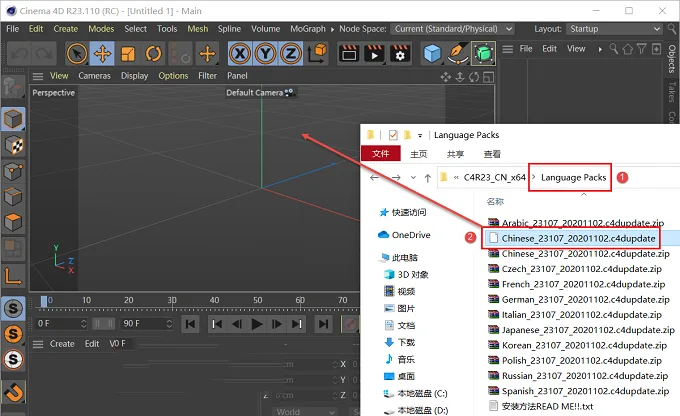The image size is (680, 416).
Task: Click Explorer back arrow button
Action: click(x=374, y=177)
